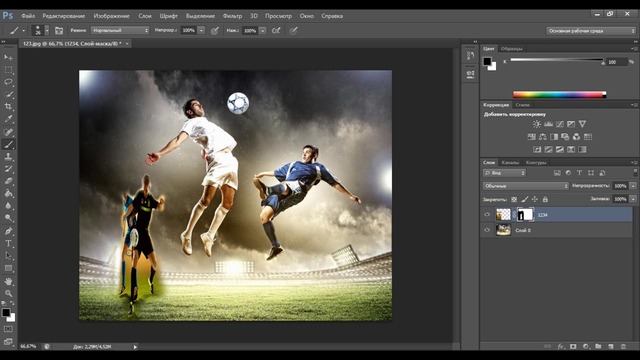Image resolution: width=640 pixels, height=360 pixels.
Task: Hide the 1234 layer
Action: tap(487, 215)
